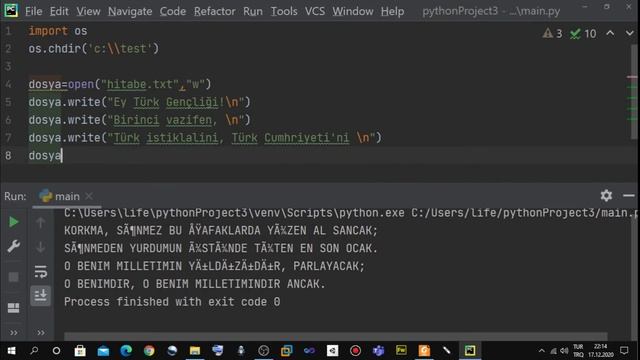The width and height of the screenshot is (640, 360).
Task: Hide the Run tool window
Action: tap(629, 196)
